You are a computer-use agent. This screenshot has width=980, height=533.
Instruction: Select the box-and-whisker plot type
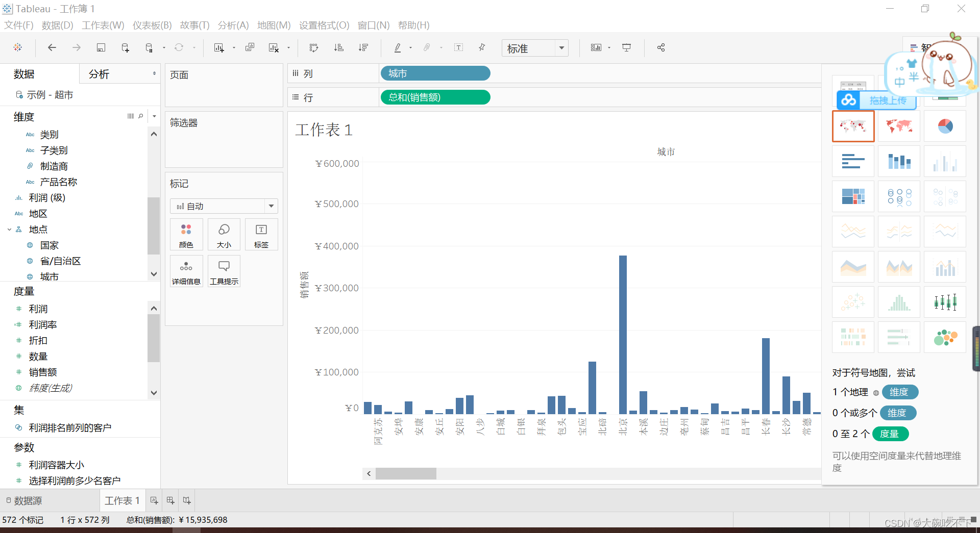pyautogui.click(x=945, y=302)
